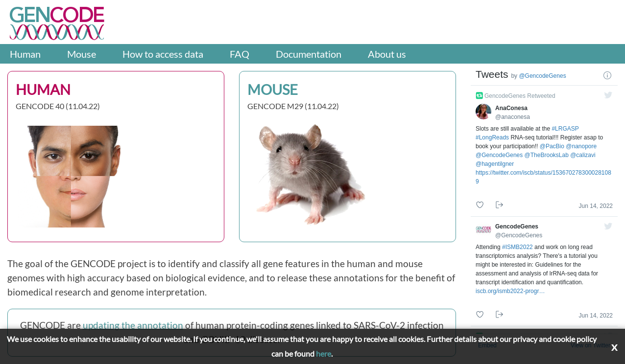
Task: Click GENCODE 40 (11.04.22) release text
Action: pyautogui.click(x=58, y=106)
